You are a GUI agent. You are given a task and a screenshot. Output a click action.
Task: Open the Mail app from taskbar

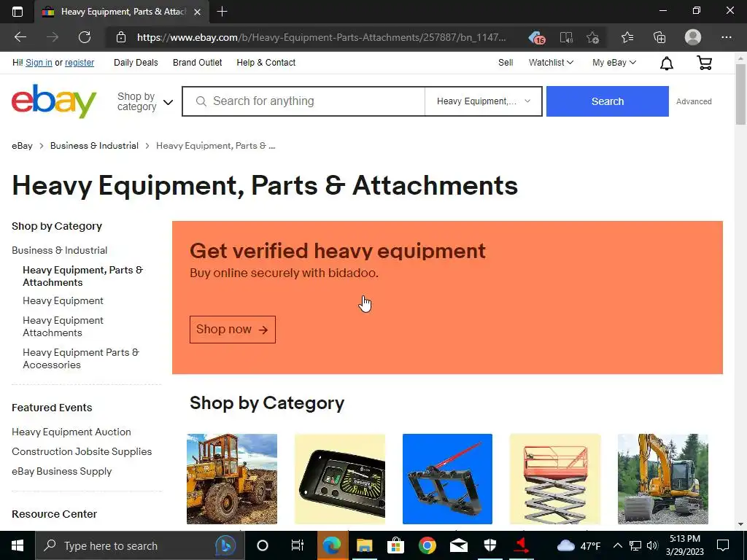[459, 545]
